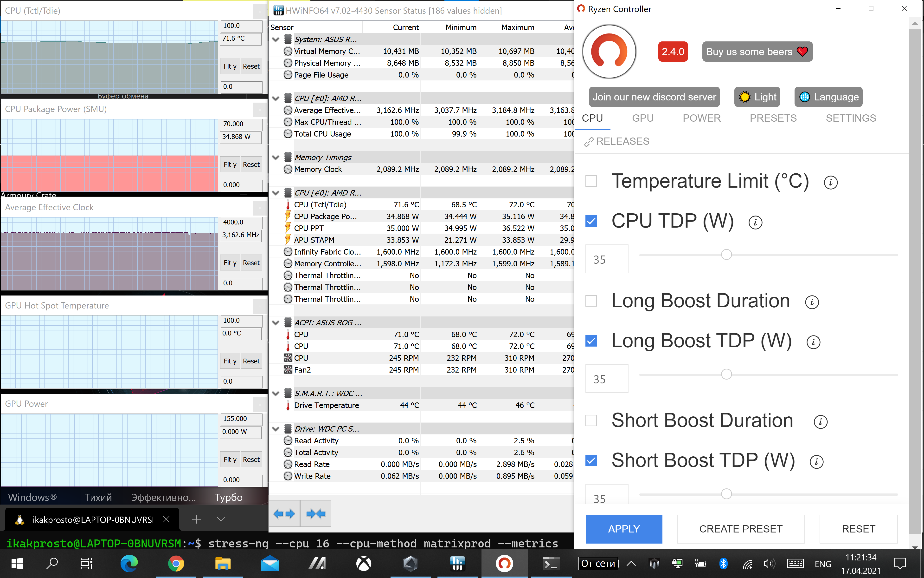Screen dimensions: 924x578
Task: Open volume control tray icon
Action: click(769, 564)
